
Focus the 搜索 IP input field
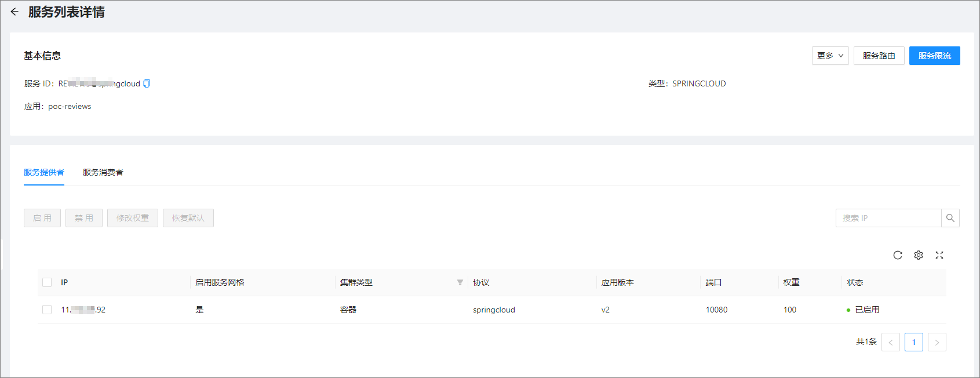[888, 218]
